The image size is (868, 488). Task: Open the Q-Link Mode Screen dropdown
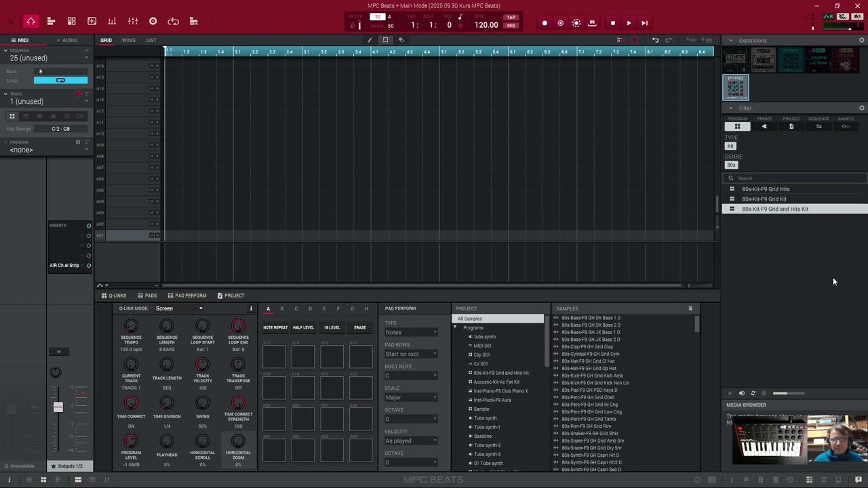point(179,308)
